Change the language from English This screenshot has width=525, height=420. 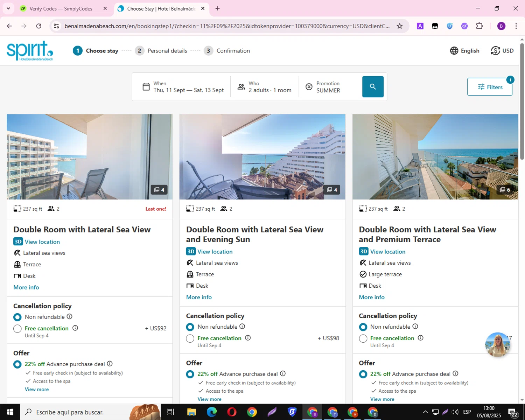click(464, 51)
